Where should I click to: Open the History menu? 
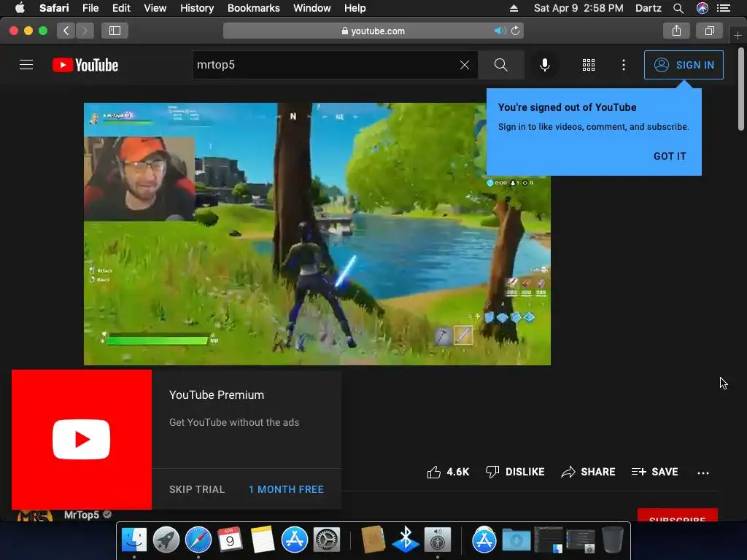pyautogui.click(x=197, y=8)
